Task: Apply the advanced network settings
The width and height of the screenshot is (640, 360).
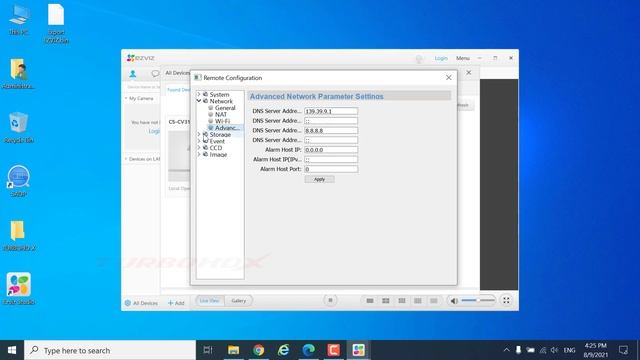Action: tap(319, 179)
